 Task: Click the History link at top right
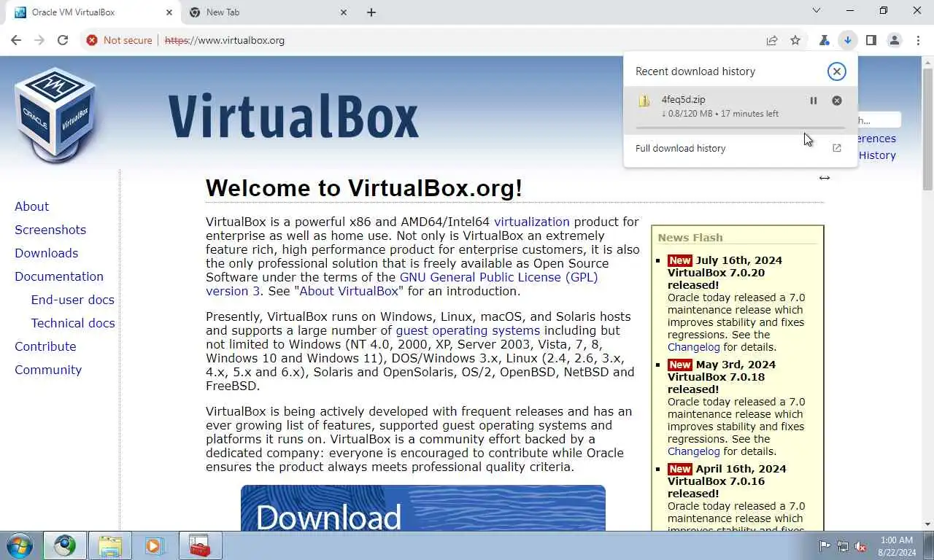coord(877,155)
